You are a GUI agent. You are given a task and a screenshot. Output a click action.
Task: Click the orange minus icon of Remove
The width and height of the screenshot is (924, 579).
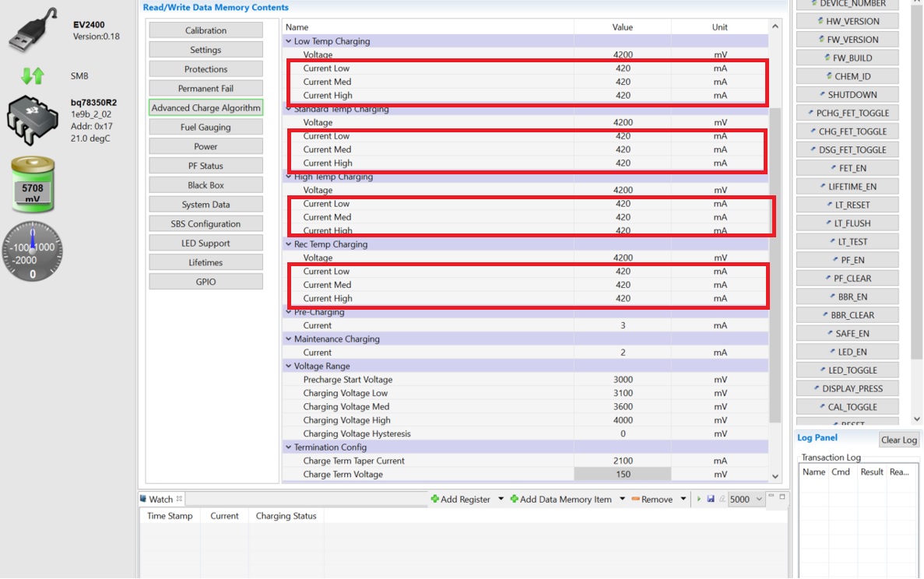pos(635,499)
